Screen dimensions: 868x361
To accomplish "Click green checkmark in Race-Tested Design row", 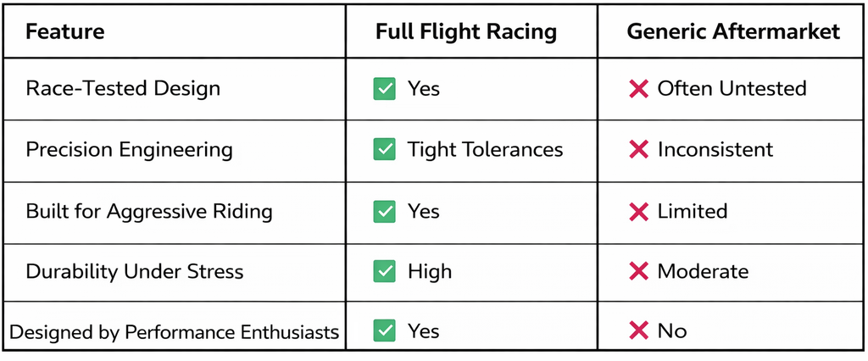I will (385, 88).
